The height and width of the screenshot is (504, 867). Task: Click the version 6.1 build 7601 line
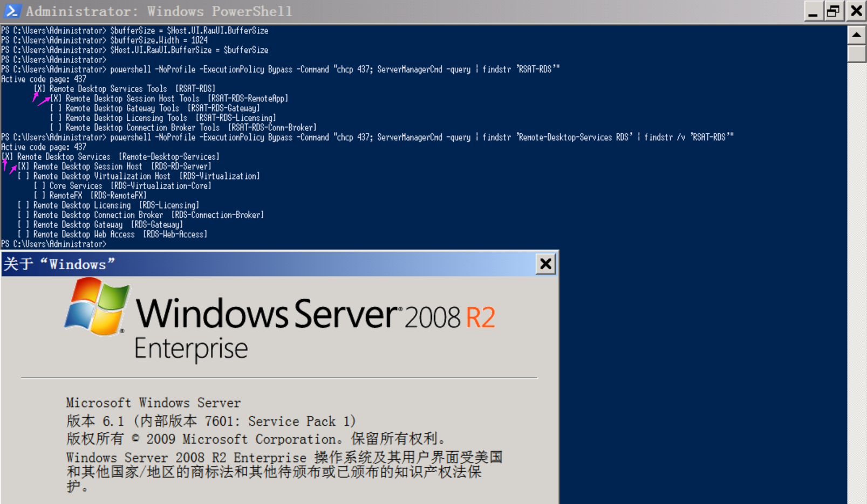211,421
